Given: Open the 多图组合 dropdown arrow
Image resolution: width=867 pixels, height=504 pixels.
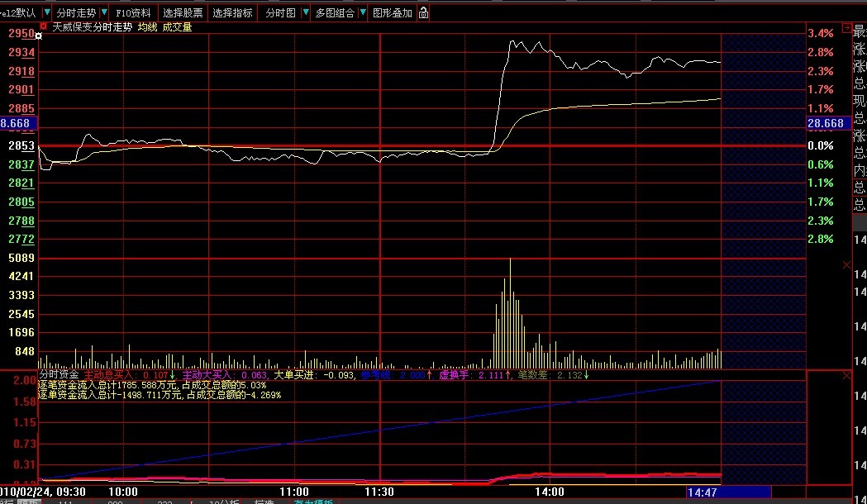Looking at the screenshot, I should (363, 13).
